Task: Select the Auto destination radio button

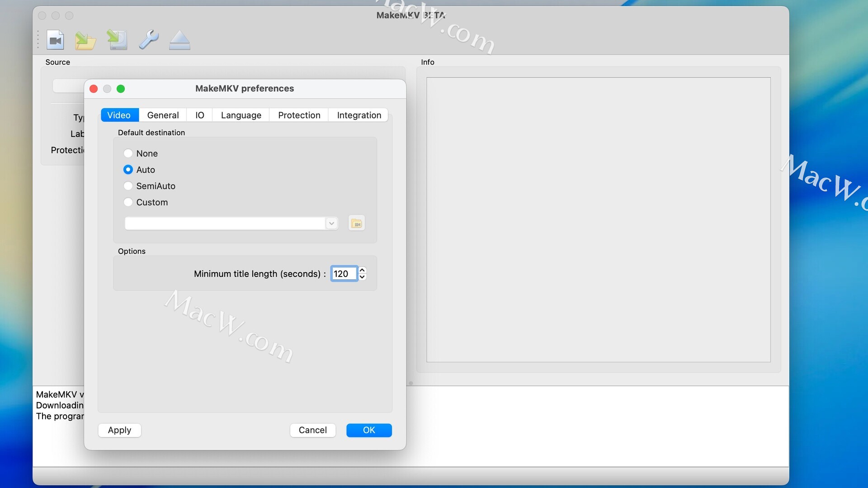Action: click(128, 170)
